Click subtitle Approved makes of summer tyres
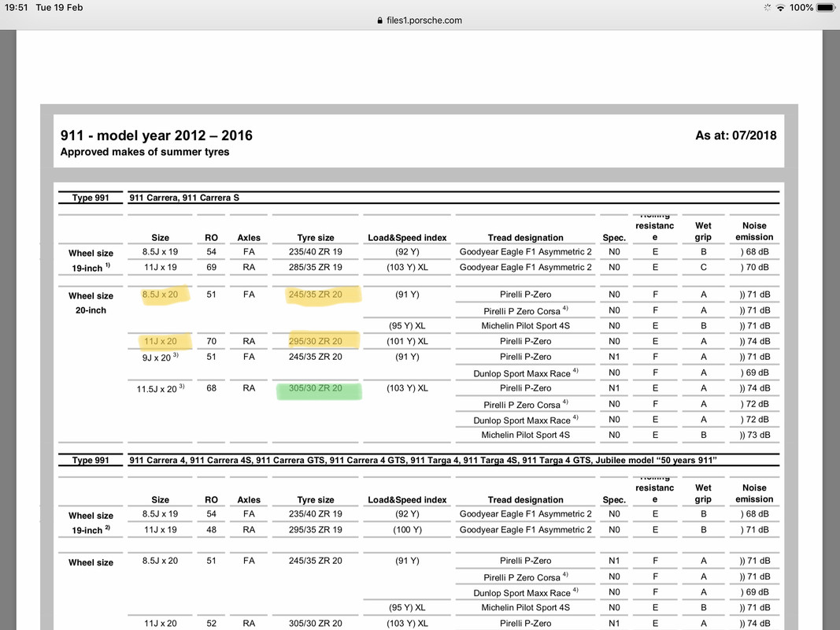The height and width of the screenshot is (630, 840). (145, 152)
